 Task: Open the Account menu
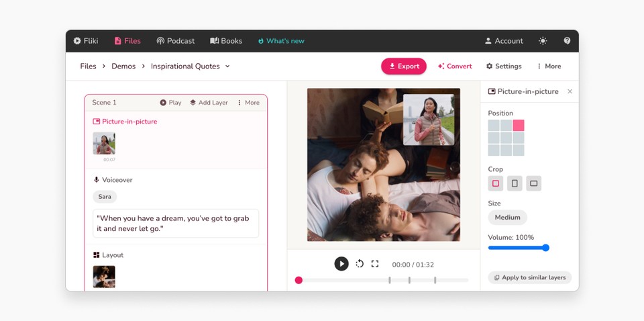point(504,41)
